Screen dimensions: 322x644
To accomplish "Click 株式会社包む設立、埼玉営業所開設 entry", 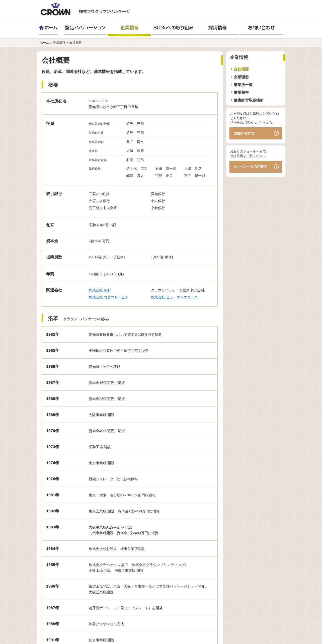I will (x=117, y=549).
